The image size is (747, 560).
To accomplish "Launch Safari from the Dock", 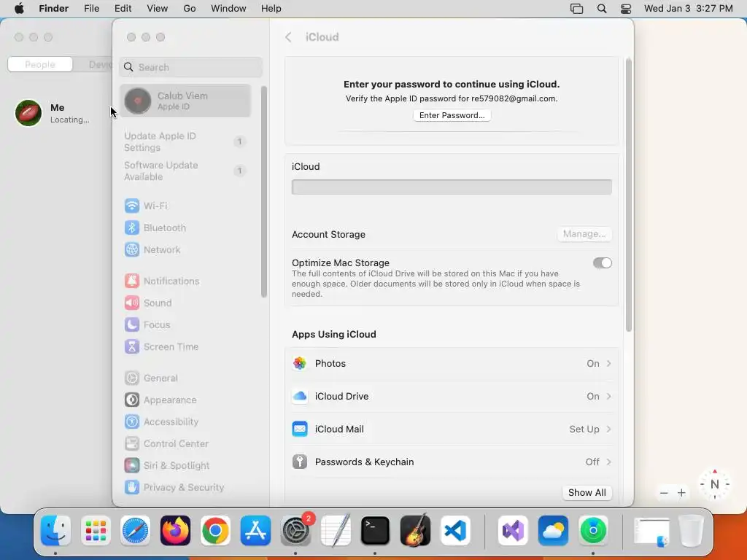I will coord(135,531).
